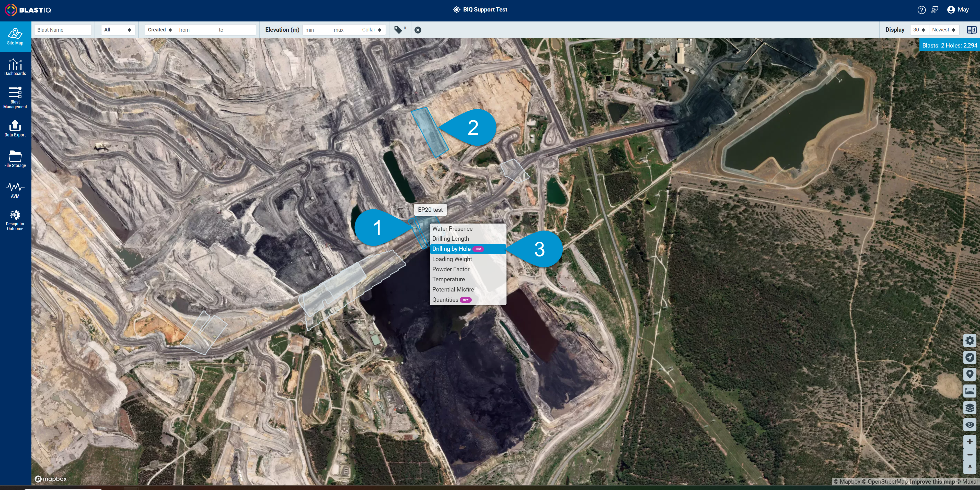Open File Storage
This screenshot has width=980, height=490.
(x=15, y=159)
